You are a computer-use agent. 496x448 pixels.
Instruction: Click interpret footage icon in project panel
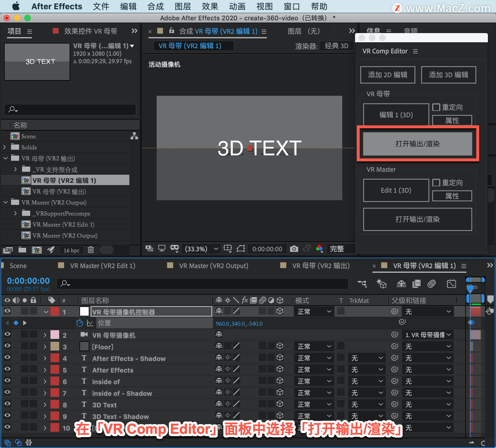click(x=8, y=250)
